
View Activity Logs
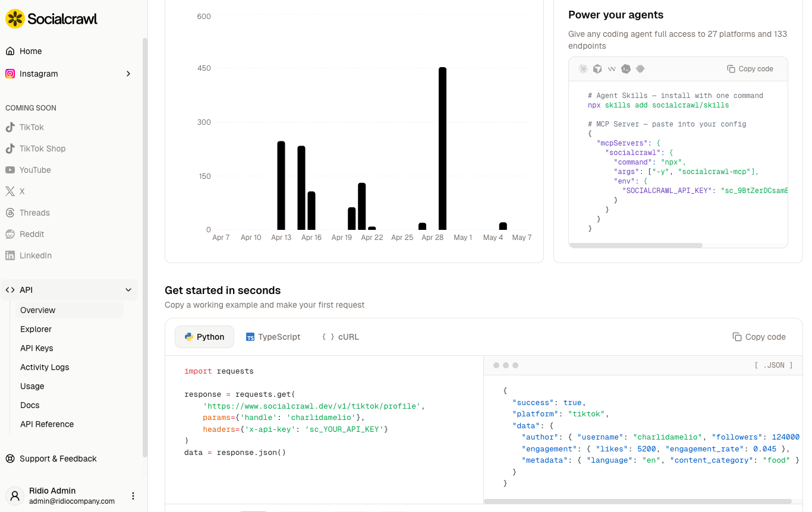click(x=70, y=367)
